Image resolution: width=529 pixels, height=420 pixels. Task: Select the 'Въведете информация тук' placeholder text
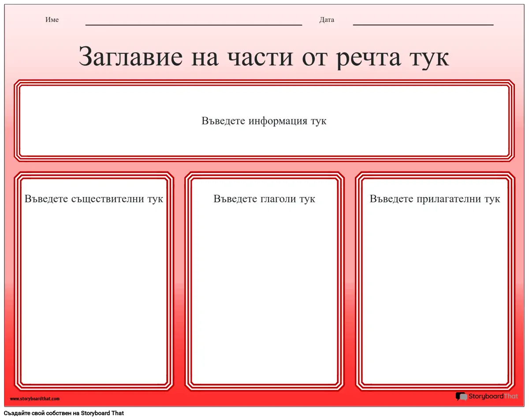264,121
